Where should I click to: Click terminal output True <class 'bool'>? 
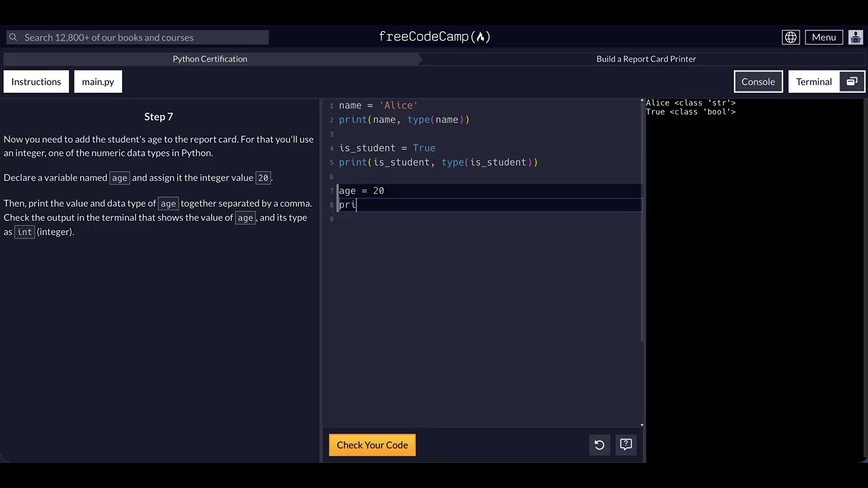(x=690, y=112)
